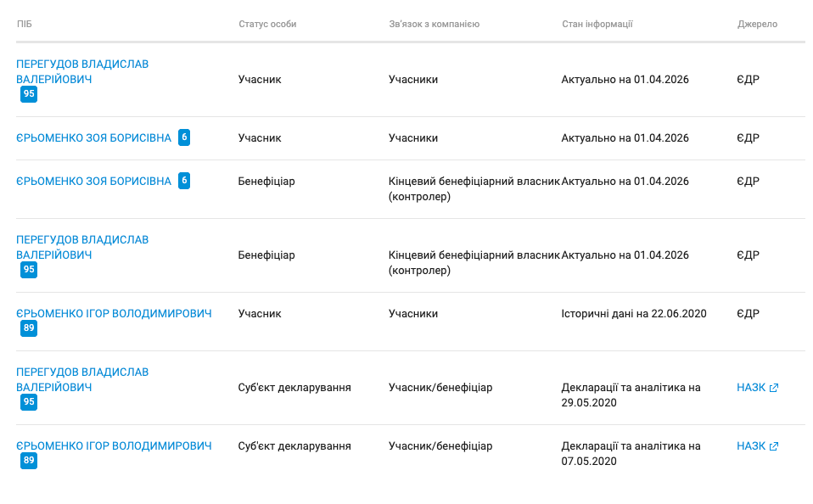Click the Стан інформації column header
This screenshot has width=813, height=504.
pos(597,24)
